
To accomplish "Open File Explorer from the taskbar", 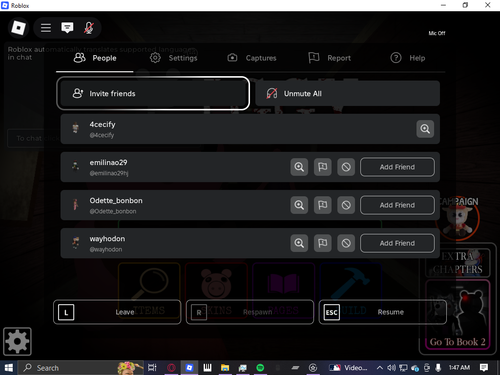I will pos(225,368).
